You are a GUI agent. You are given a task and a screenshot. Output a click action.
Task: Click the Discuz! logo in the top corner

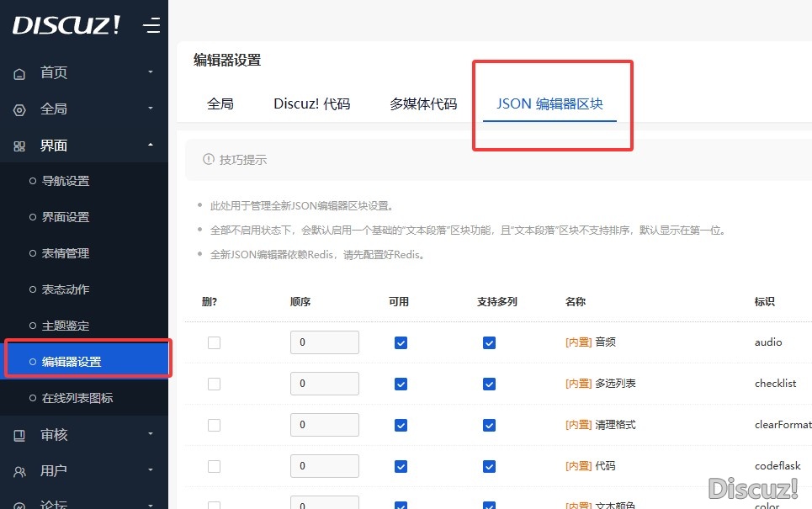[x=66, y=24]
